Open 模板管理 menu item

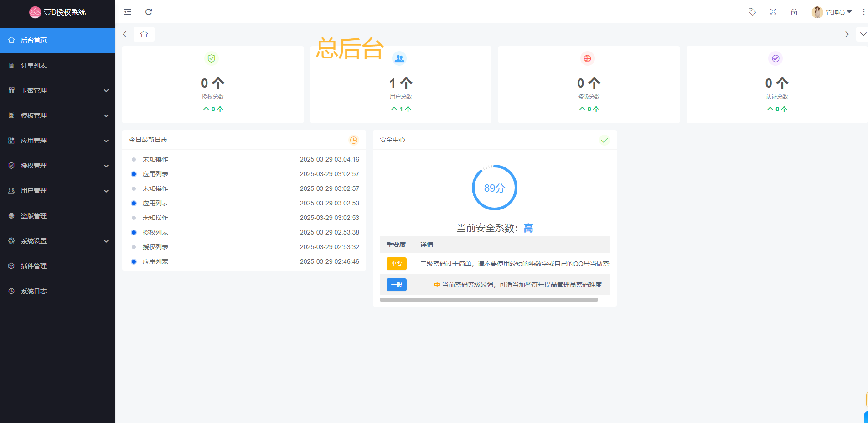click(33, 115)
